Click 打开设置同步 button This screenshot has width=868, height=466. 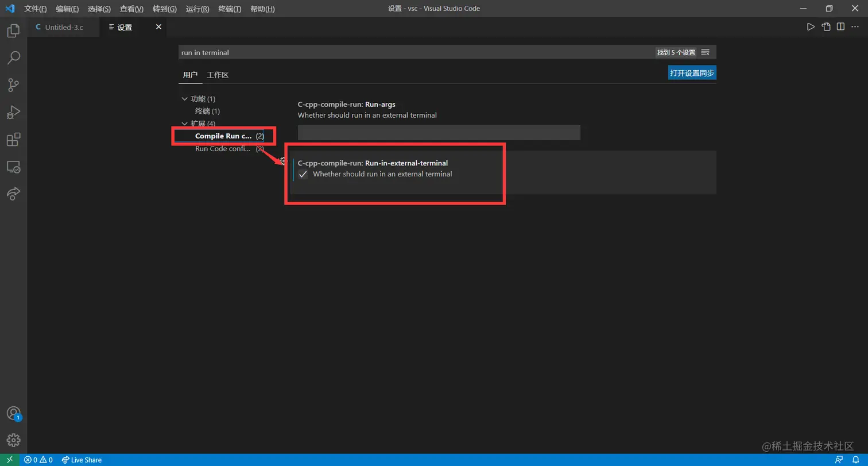(692, 73)
